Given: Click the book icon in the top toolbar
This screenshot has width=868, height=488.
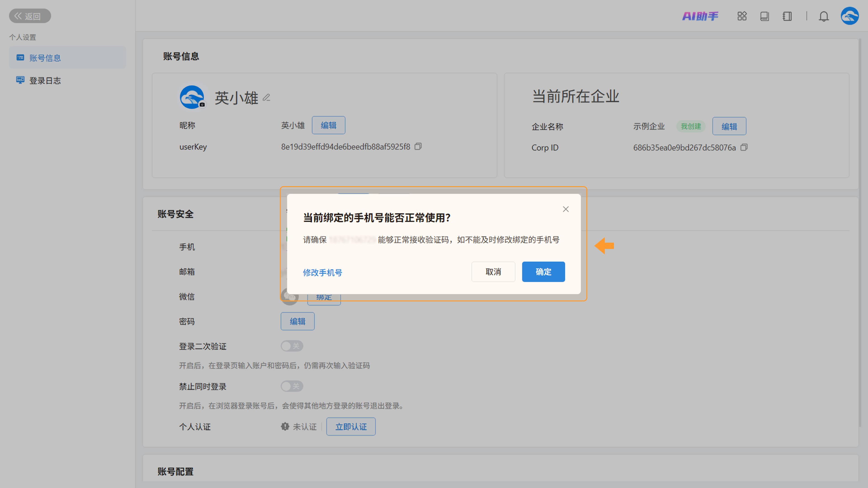Looking at the screenshot, I should coord(764,16).
